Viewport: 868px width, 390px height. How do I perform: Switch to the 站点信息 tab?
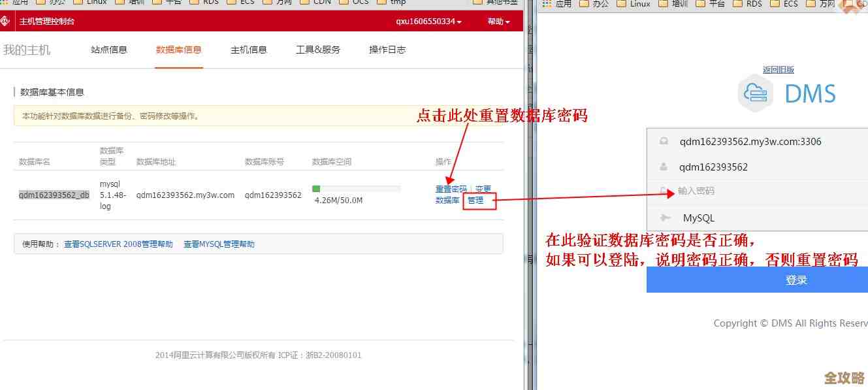click(109, 49)
